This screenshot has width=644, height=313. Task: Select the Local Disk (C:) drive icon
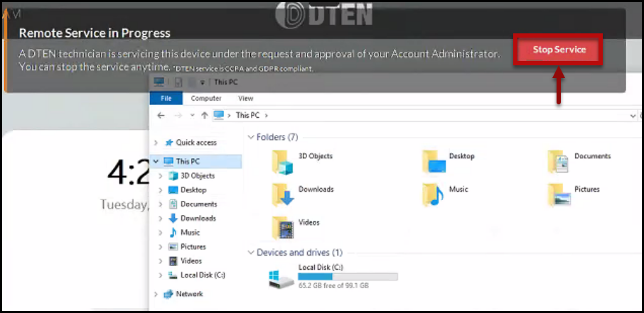[281, 279]
